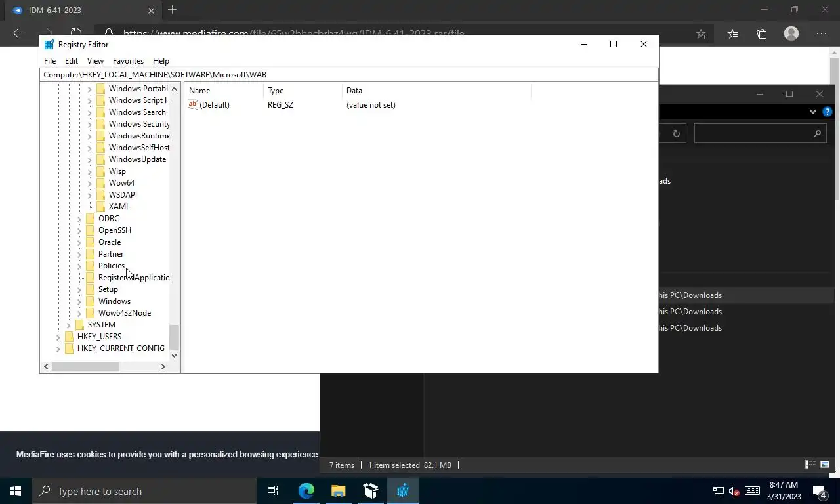Open Microsoft Edge from the taskbar
840x504 pixels.
click(x=306, y=491)
